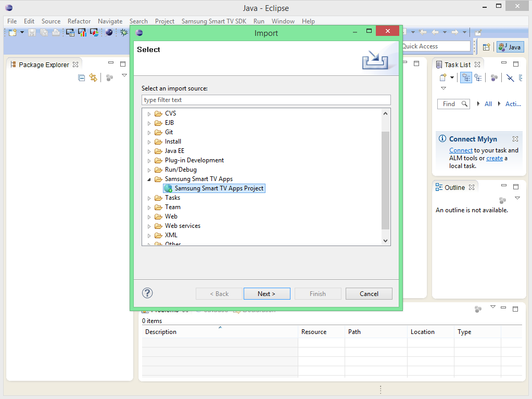Screen dimensions: 532x399
Task: Click the Print toolbar icon
Action: coord(56,33)
